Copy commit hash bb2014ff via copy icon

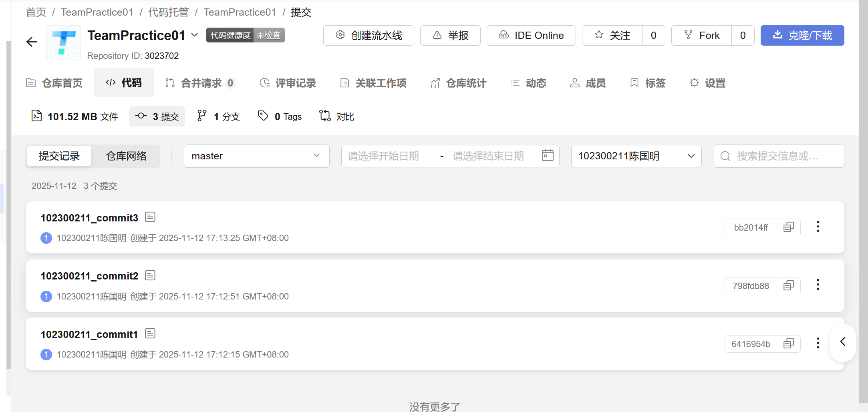coord(788,227)
